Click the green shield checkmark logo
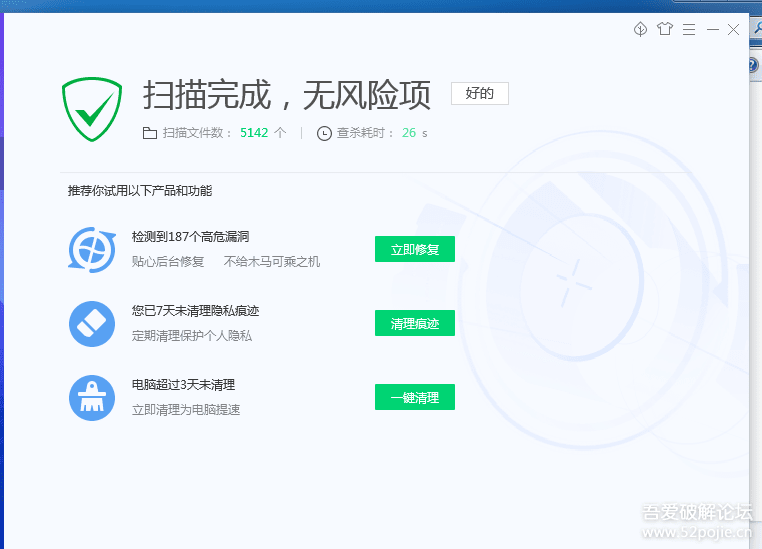 point(92,109)
